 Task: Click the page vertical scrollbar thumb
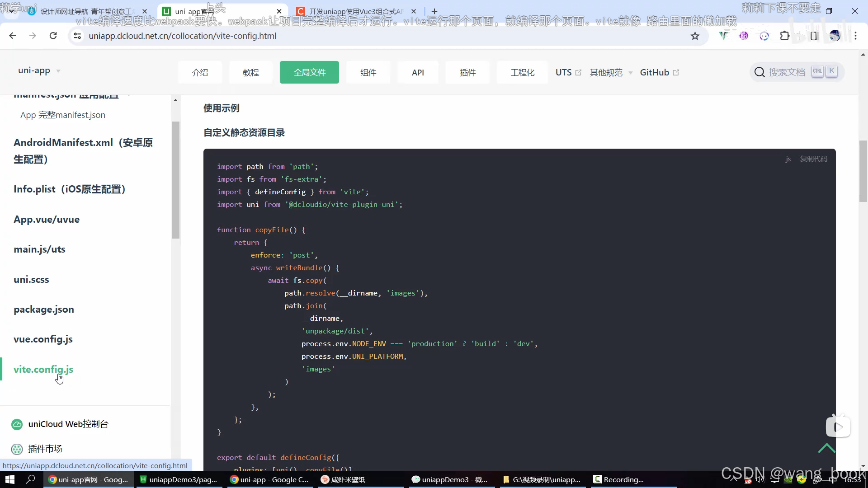point(863,171)
